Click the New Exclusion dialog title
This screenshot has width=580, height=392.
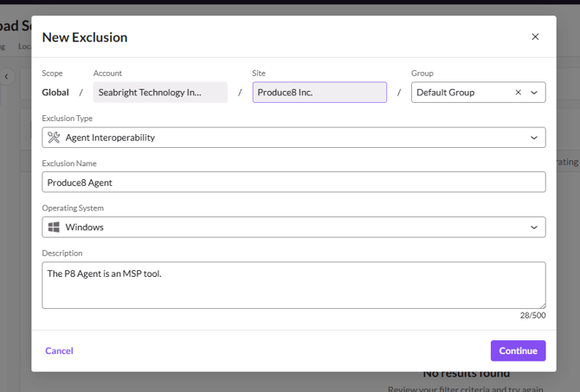[85, 37]
